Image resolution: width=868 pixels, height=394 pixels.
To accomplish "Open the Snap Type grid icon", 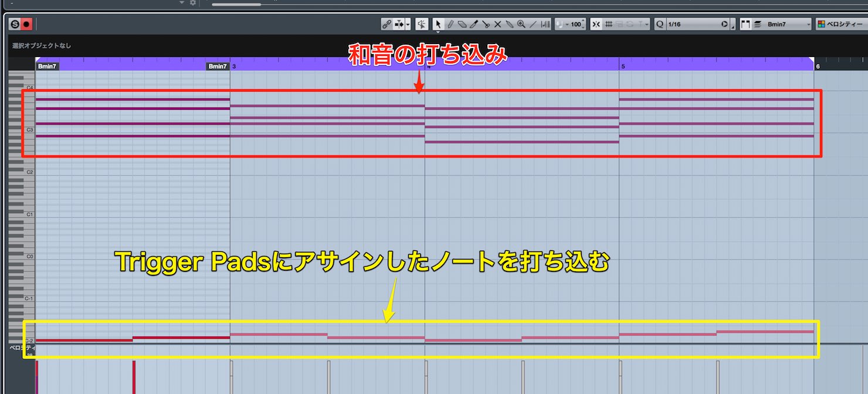I will (609, 24).
